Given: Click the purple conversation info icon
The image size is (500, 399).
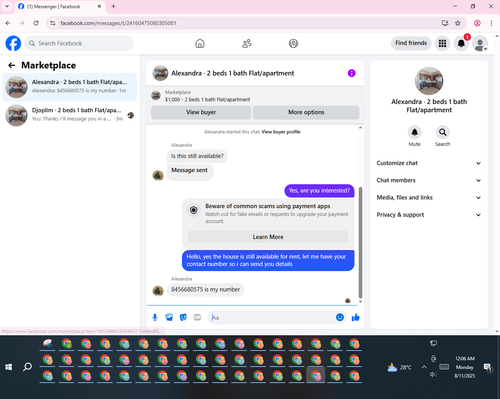Looking at the screenshot, I should pyautogui.click(x=351, y=73).
